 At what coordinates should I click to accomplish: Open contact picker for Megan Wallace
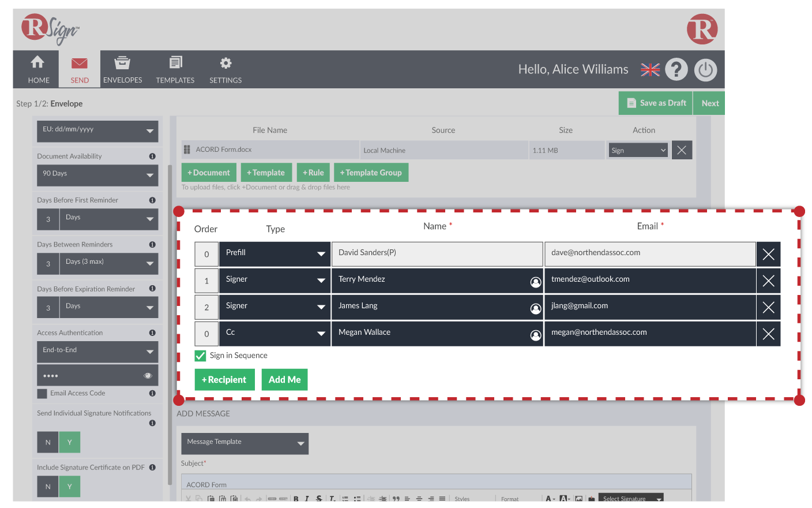point(535,335)
